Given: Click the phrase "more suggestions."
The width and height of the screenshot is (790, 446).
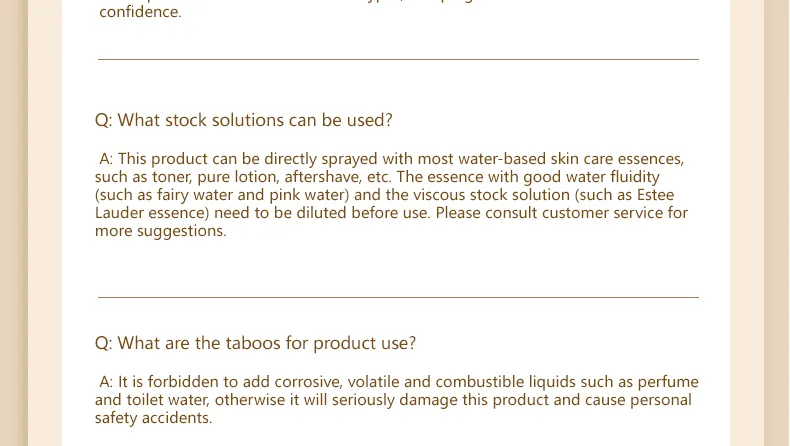Looking at the screenshot, I should tap(161, 231).
